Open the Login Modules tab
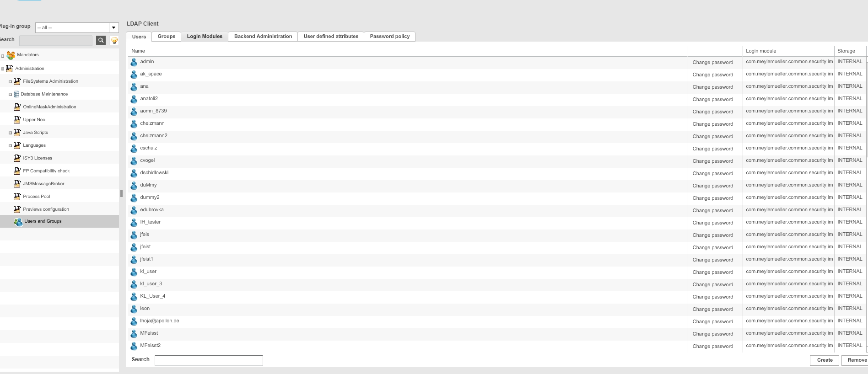This screenshot has height=374, width=868. [x=205, y=36]
